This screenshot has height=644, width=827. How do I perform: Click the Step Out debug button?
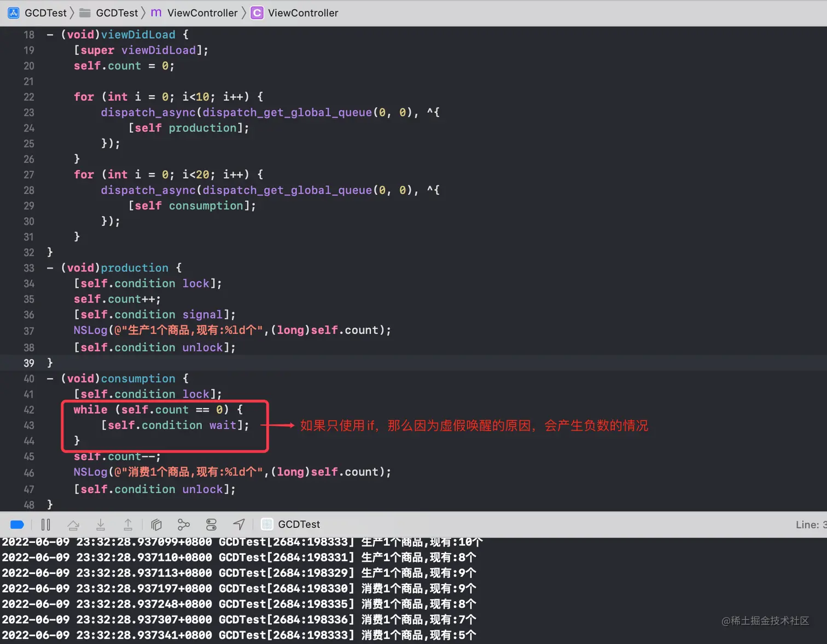point(128,525)
